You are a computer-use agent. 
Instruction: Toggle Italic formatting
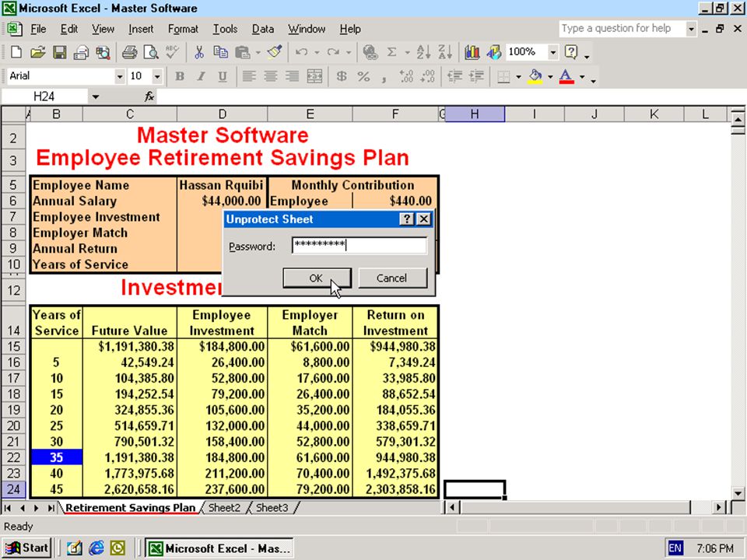point(201,76)
